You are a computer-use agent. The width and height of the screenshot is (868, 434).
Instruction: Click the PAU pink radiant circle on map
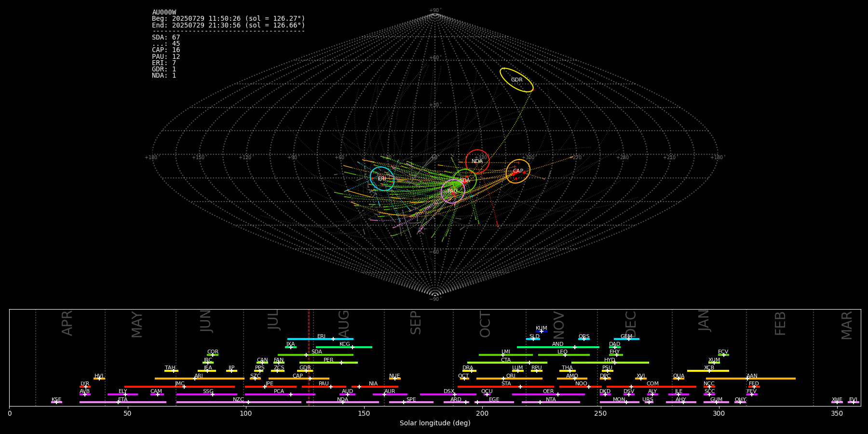(453, 191)
